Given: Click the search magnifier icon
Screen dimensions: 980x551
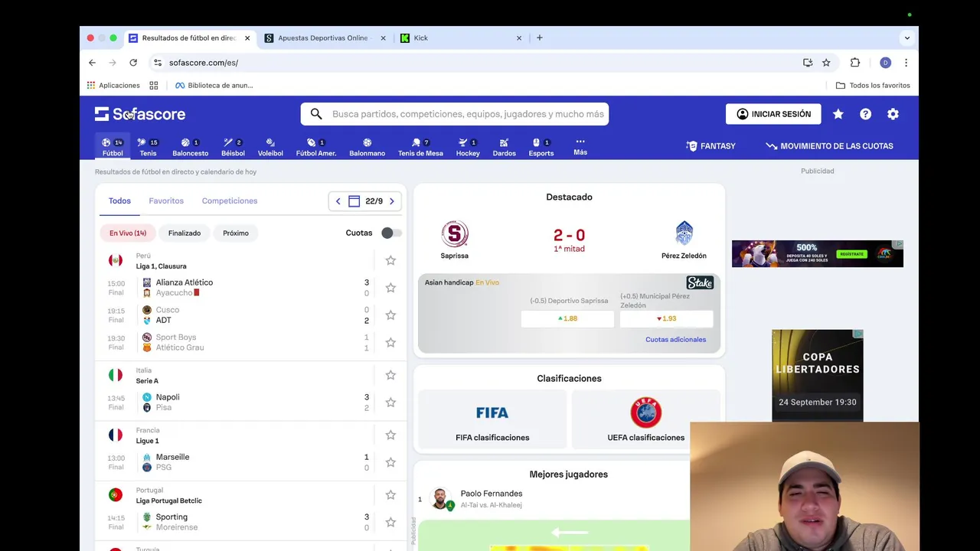Looking at the screenshot, I should click(316, 114).
